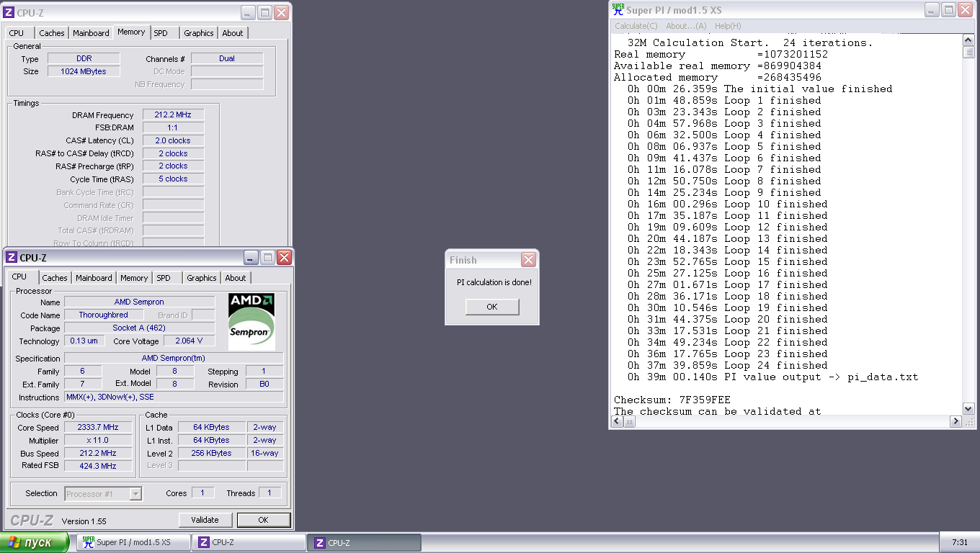Open the About...(A) menu in Super PI

coord(686,26)
